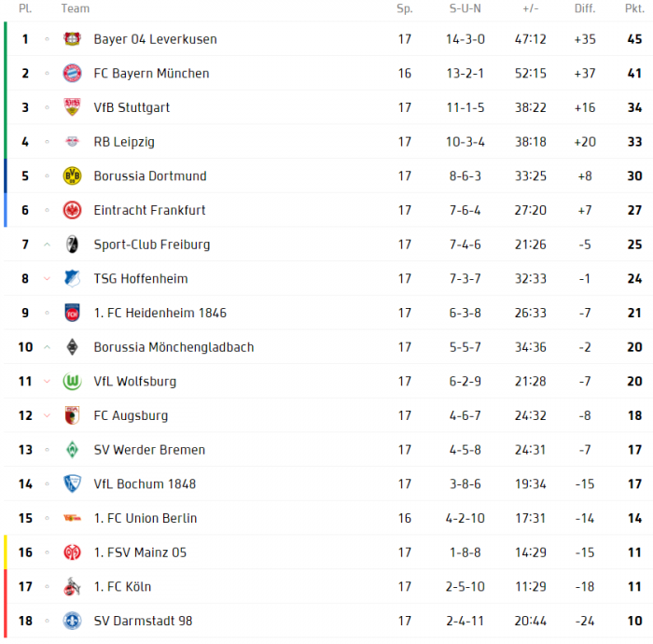This screenshot has width=653, height=644.
Task: Select the 1. FC Union Berlin row
Action: (328, 518)
